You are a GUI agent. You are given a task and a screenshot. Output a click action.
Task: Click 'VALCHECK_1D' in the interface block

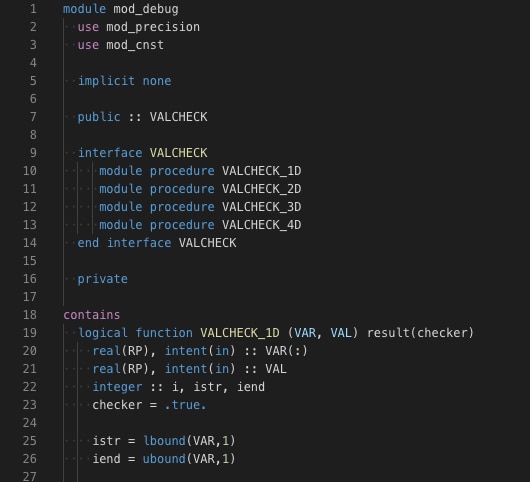click(x=261, y=171)
